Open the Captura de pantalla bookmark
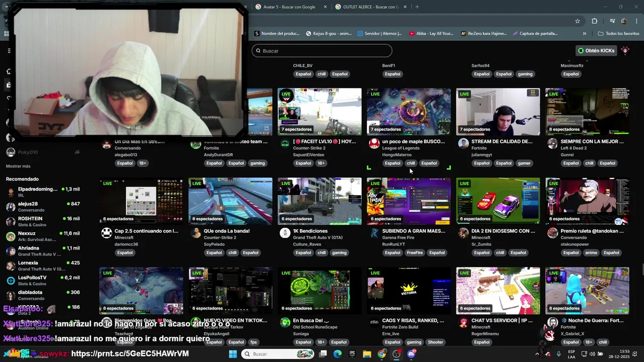The height and width of the screenshot is (362, 644). (x=535, y=34)
